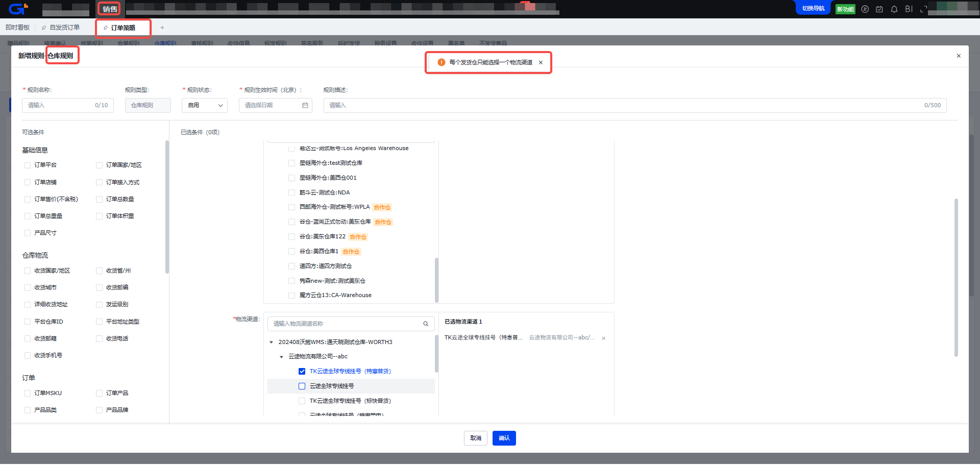Click the 合作仓 tag beside 谷仓:美西仓库1
Screen dimensions: 980x465
point(351,252)
